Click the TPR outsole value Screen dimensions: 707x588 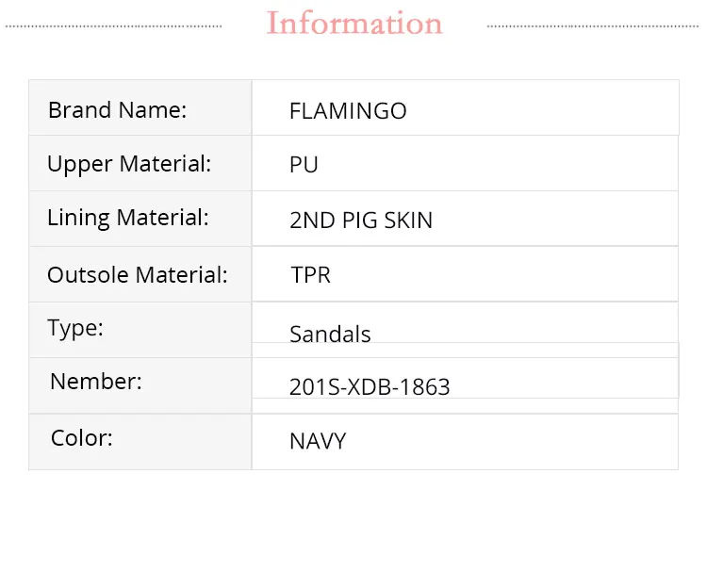(310, 275)
